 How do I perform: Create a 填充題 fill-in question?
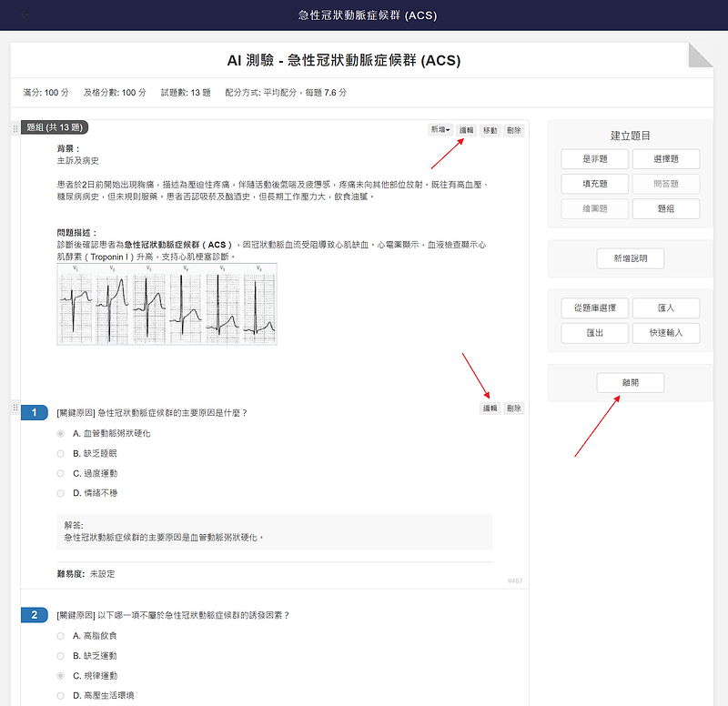pos(596,184)
